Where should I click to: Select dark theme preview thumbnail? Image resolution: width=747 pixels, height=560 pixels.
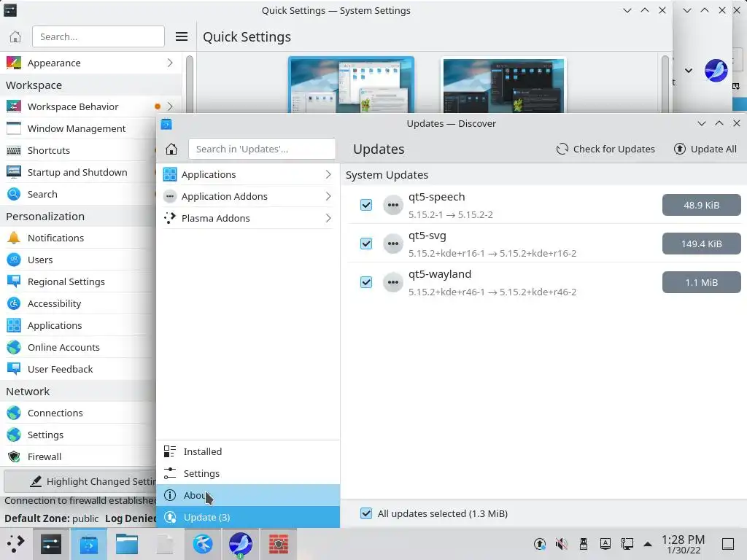pos(503,85)
